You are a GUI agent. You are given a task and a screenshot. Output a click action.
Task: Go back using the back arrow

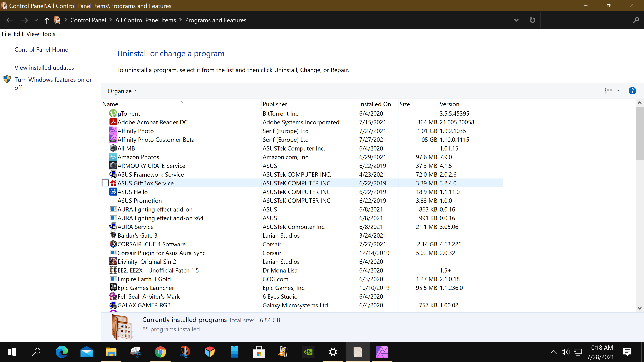coord(9,20)
